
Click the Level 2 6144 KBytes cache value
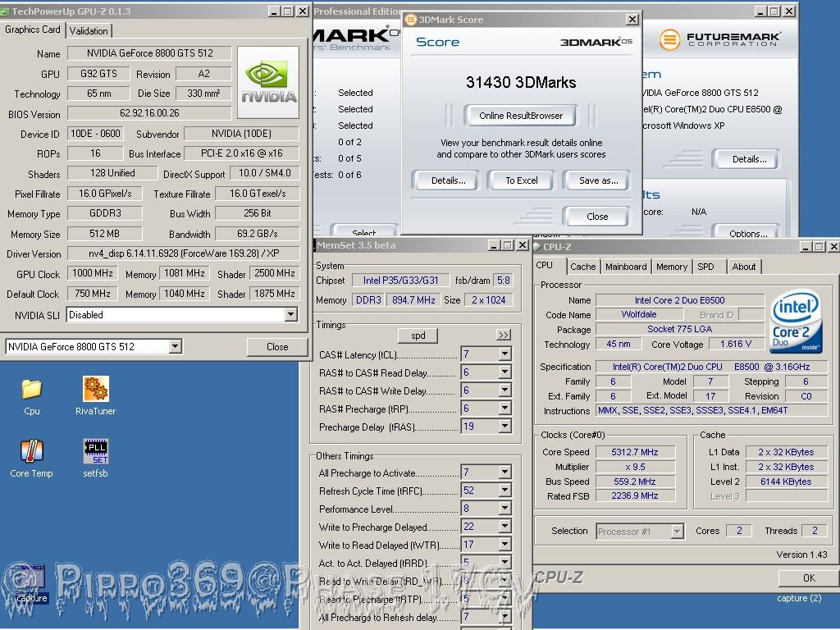(786, 482)
